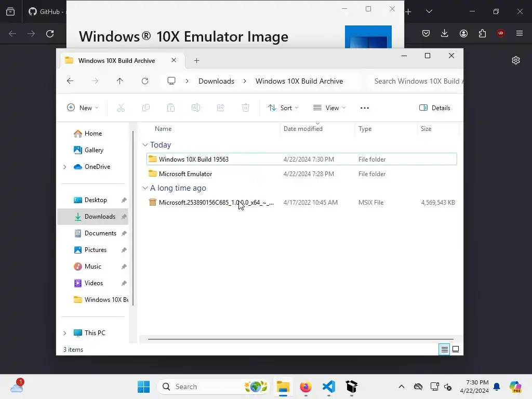Select the Microsoft.253890156C685 MSIX file

[302, 203]
